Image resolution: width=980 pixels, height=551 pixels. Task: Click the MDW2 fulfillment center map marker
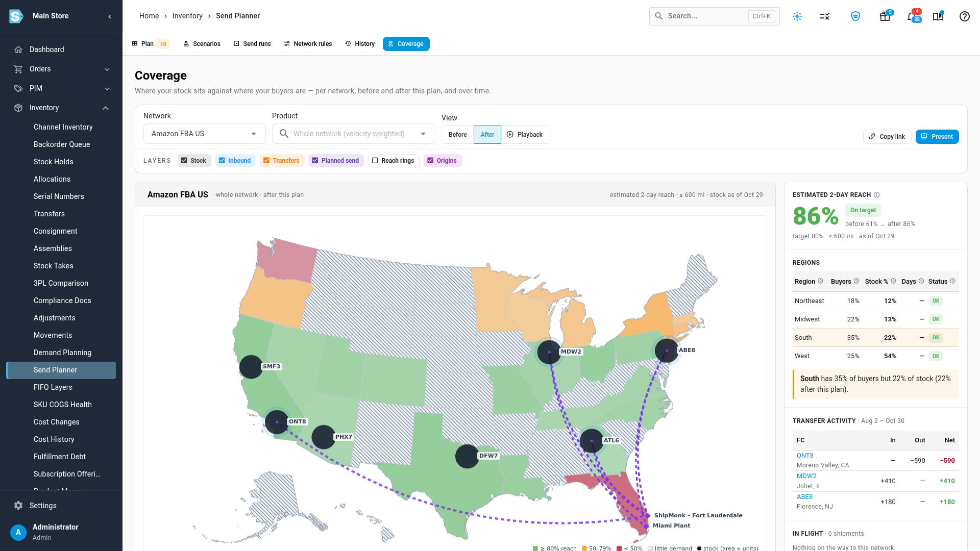[x=549, y=352]
